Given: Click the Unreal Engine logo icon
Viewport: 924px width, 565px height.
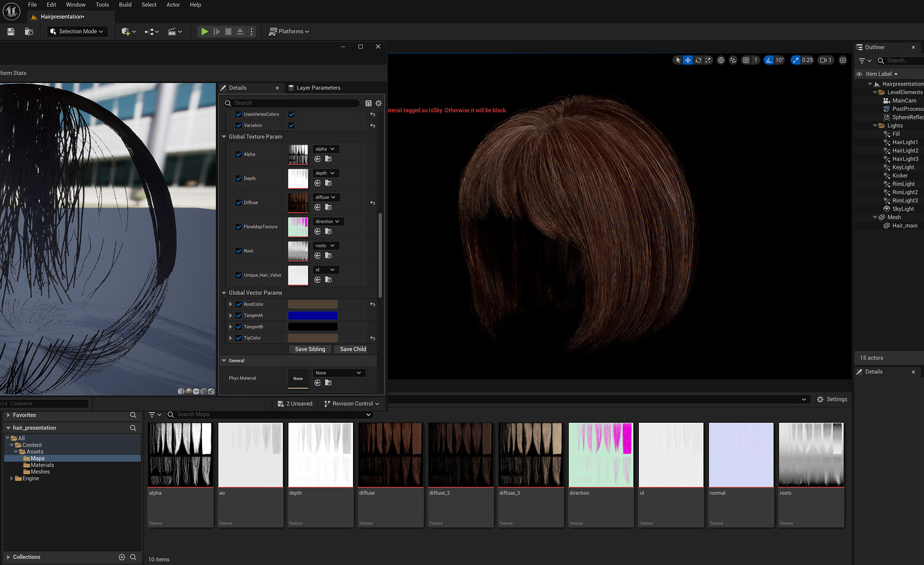Looking at the screenshot, I should pyautogui.click(x=11, y=11).
